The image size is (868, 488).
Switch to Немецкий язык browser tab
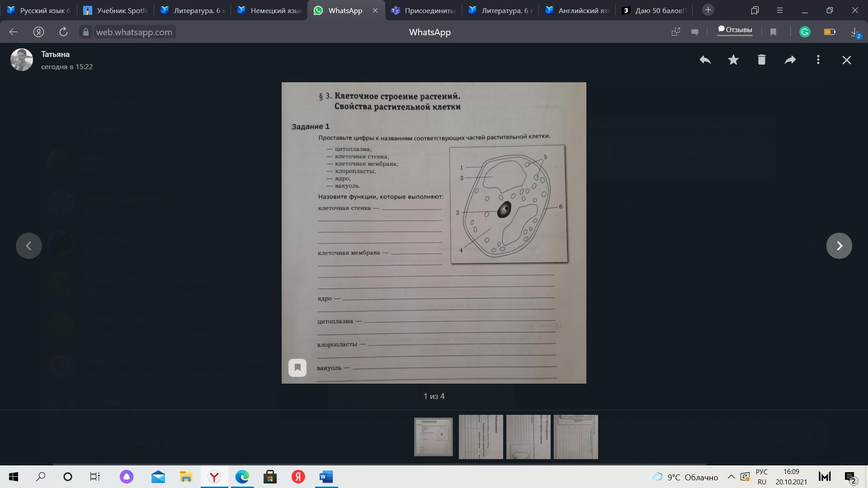tap(269, 10)
